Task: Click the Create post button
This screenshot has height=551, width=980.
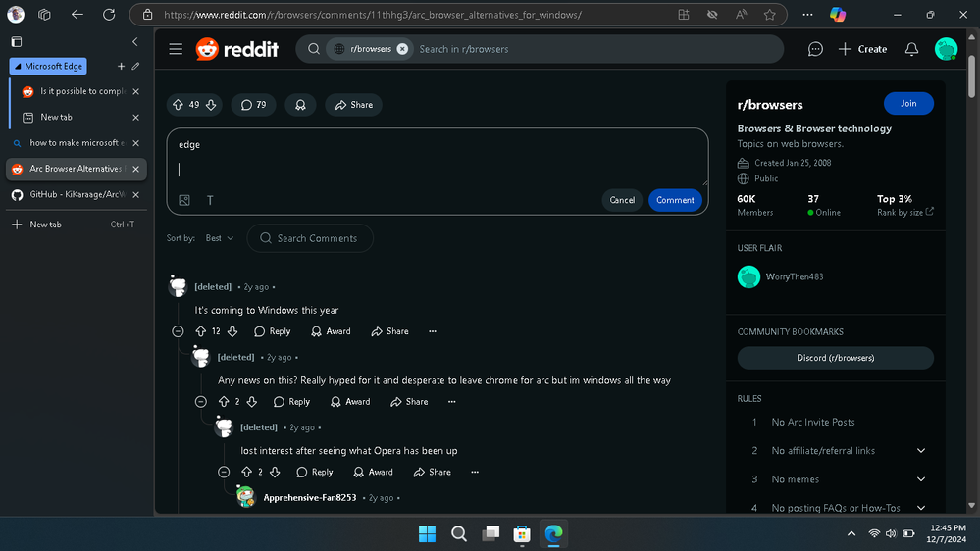Action: click(x=862, y=49)
